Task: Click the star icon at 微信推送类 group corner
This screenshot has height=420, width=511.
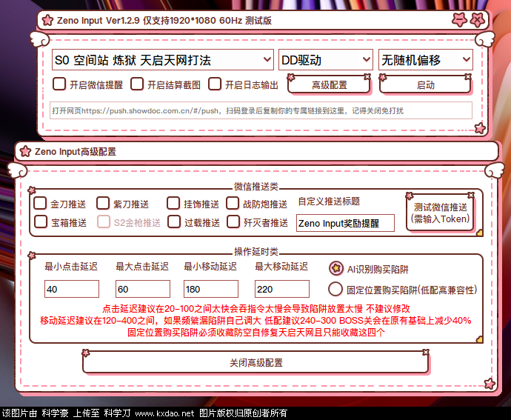Action: pyautogui.click(x=478, y=233)
